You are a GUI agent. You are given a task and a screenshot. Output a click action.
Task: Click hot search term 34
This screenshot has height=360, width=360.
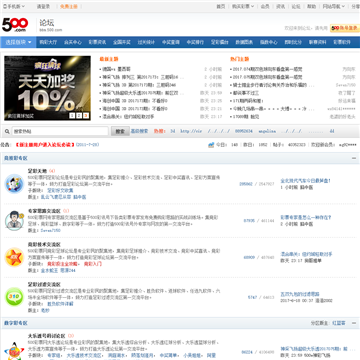tap(173, 131)
